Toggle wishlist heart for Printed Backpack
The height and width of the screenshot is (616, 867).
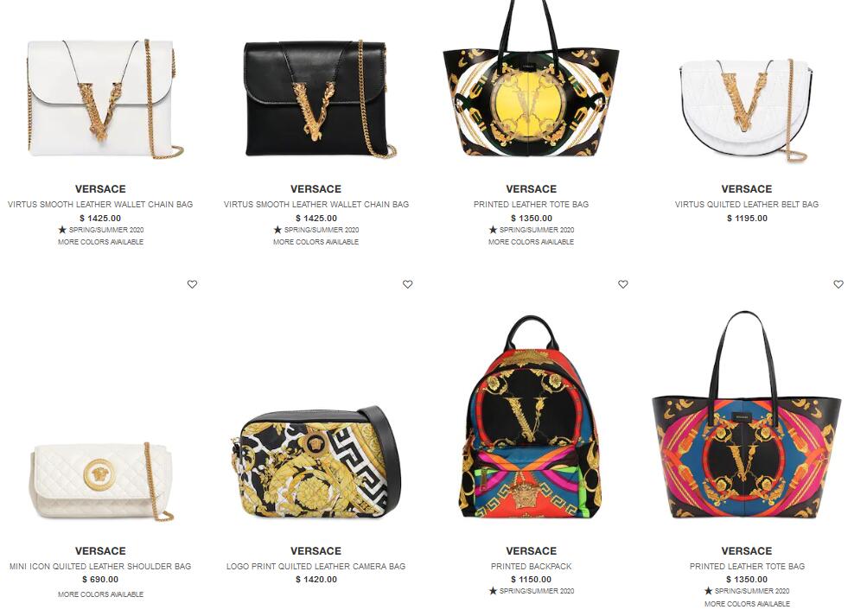pos(623,284)
